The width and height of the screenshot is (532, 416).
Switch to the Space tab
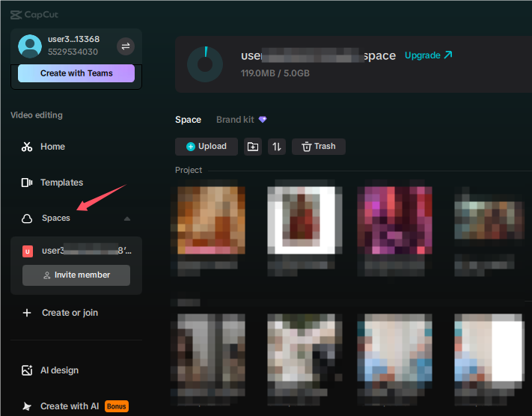188,120
